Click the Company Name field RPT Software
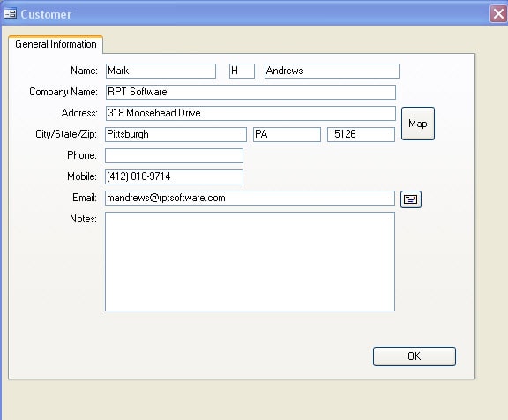 (250, 92)
